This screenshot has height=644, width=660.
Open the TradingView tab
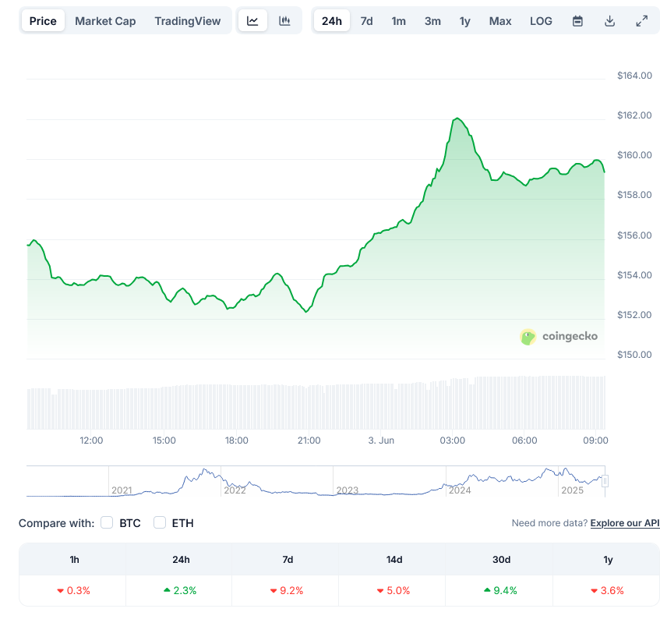[x=187, y=20]
